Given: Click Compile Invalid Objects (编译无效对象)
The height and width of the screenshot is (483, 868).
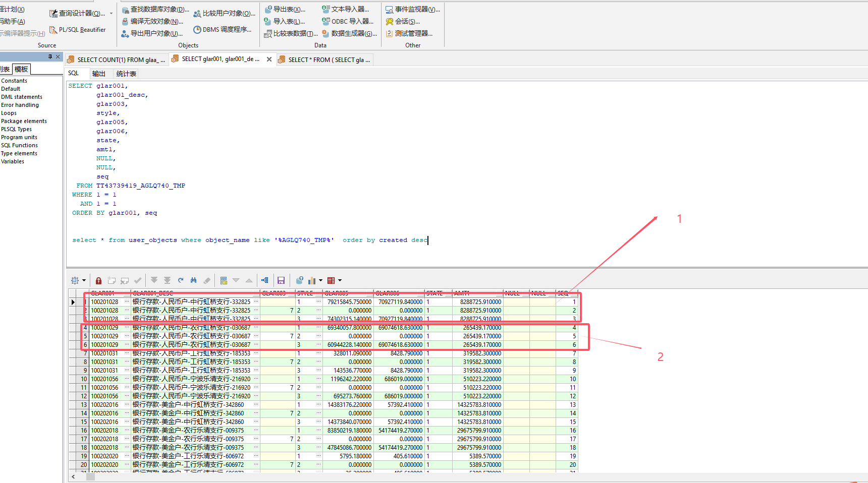Looking at the screenshot, I should point(152,22).
